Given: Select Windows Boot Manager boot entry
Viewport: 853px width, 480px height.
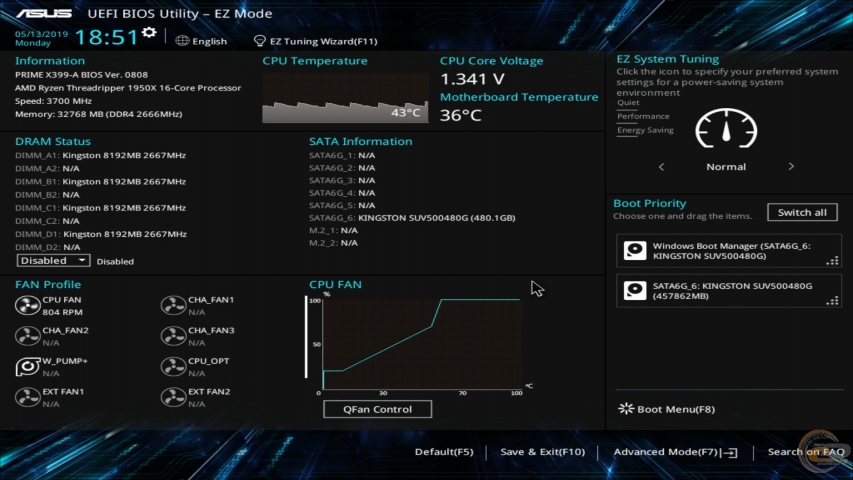Looking at the screenshot, I should point(729,251).
